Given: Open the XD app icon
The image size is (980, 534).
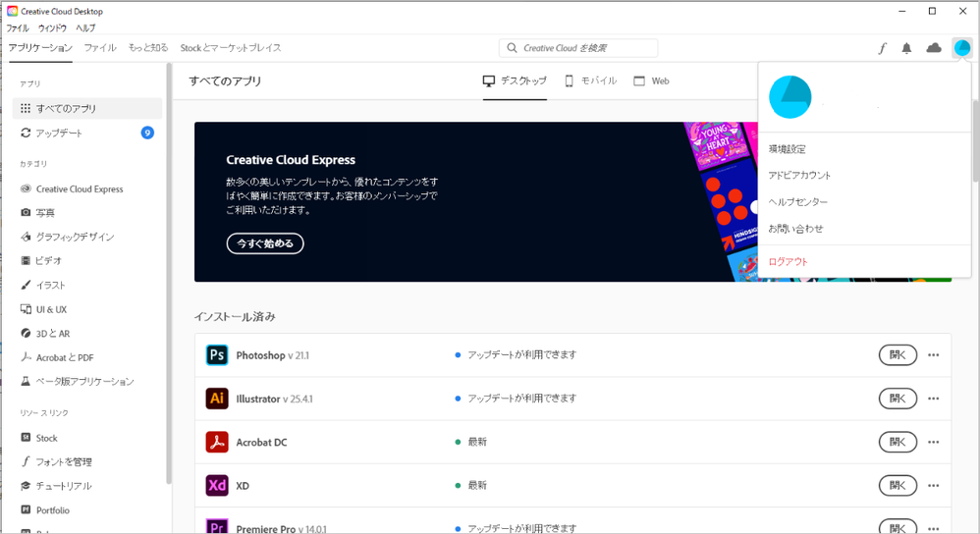Looking at the screenshot, I should (x=217, y=485).
